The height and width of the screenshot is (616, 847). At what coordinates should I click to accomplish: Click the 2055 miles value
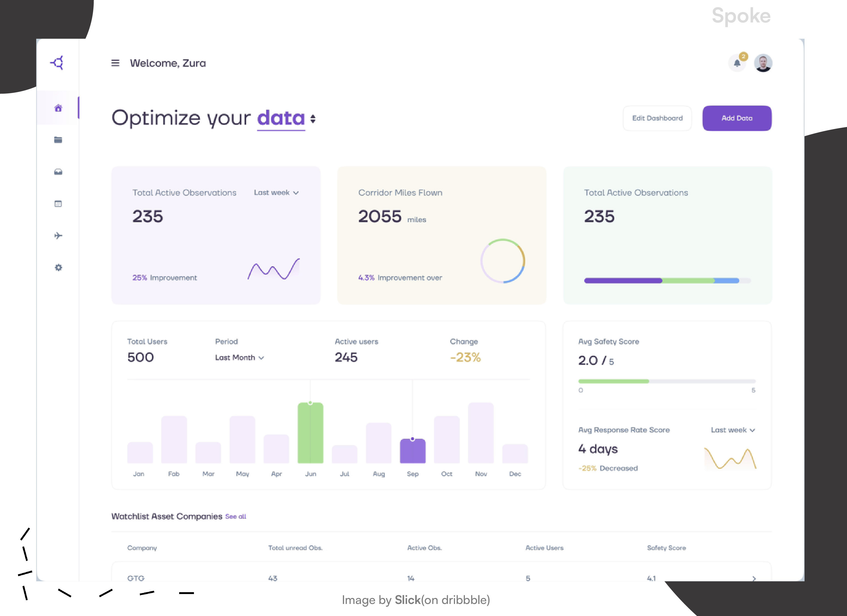[392, 217]
